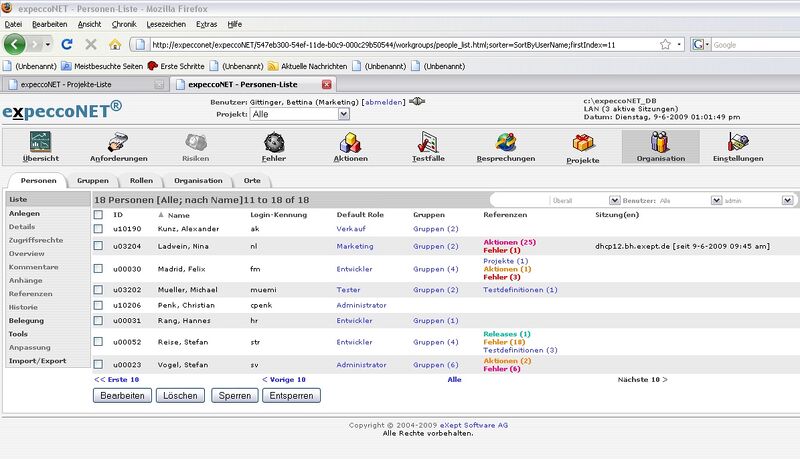This screenshot has width=800, height=459.
Task: Check the box for Ladwein, Nina
Action: pyautogui.click(x=98, y=246)
